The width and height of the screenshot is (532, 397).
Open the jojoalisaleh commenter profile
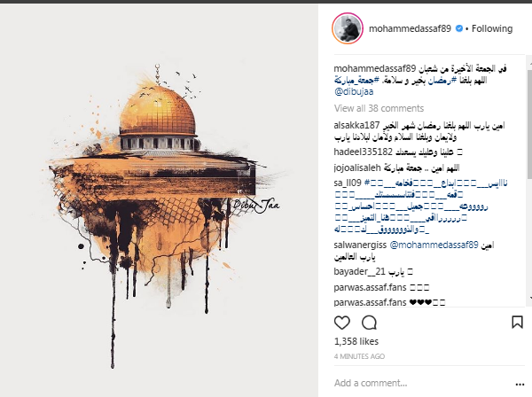pos(357,167)
